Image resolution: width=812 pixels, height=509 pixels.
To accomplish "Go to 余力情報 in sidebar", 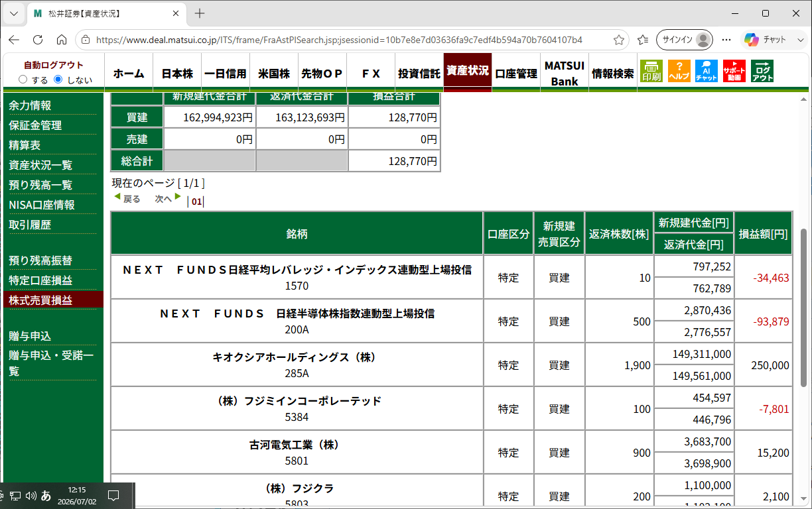I will pyautogui.click(x=30, y=105).
